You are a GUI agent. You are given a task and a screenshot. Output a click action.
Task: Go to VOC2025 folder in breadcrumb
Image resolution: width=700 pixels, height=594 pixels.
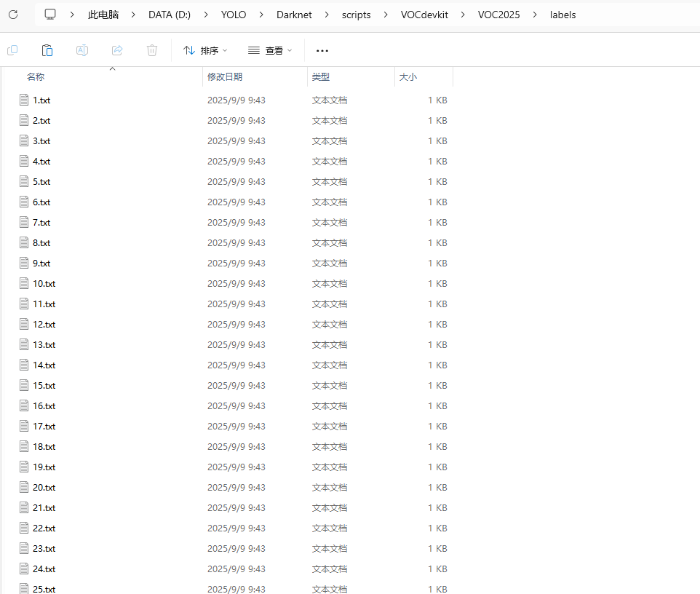pos(498,15)
